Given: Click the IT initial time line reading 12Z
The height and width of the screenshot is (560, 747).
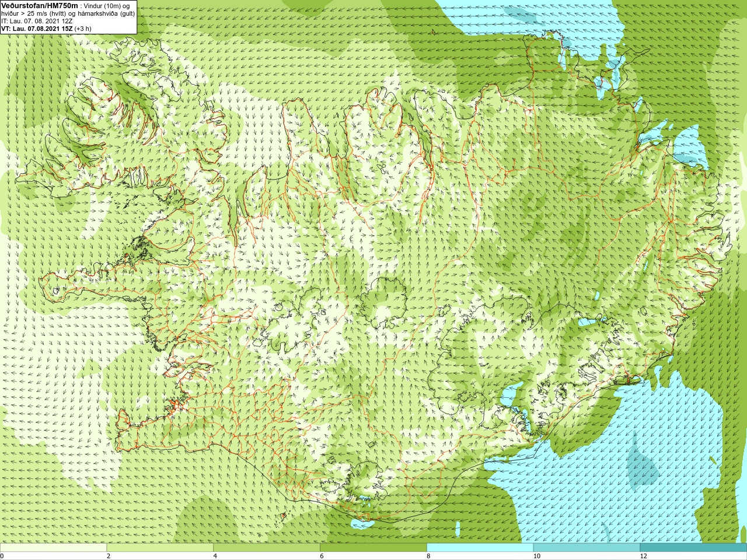Looking at the screenshot, I should (37, 20).
